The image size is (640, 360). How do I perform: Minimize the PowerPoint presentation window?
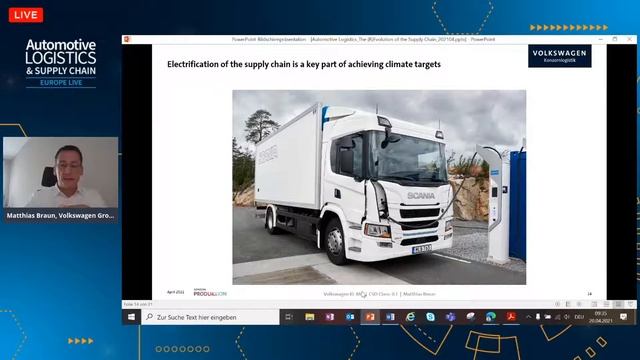pyautogui.click(x=600, y=39)
